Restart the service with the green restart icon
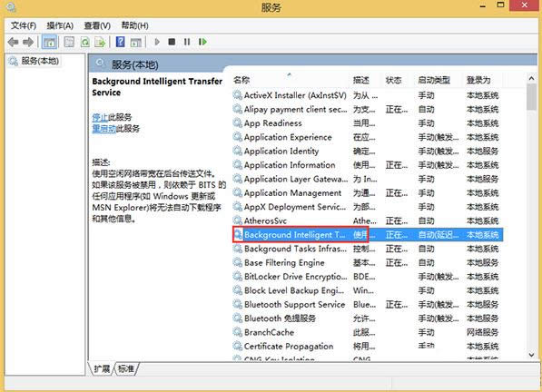542x392 pixels. (x=202, y=42)
